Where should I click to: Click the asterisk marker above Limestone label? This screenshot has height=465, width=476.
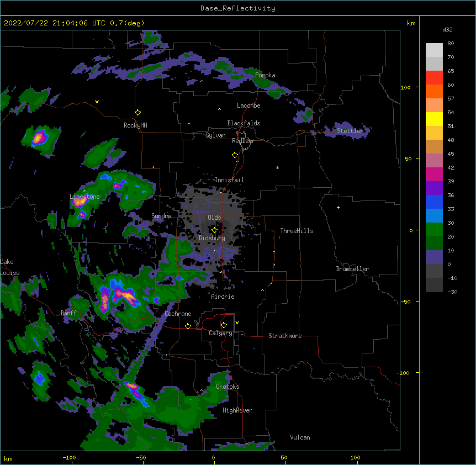(84, 191)
